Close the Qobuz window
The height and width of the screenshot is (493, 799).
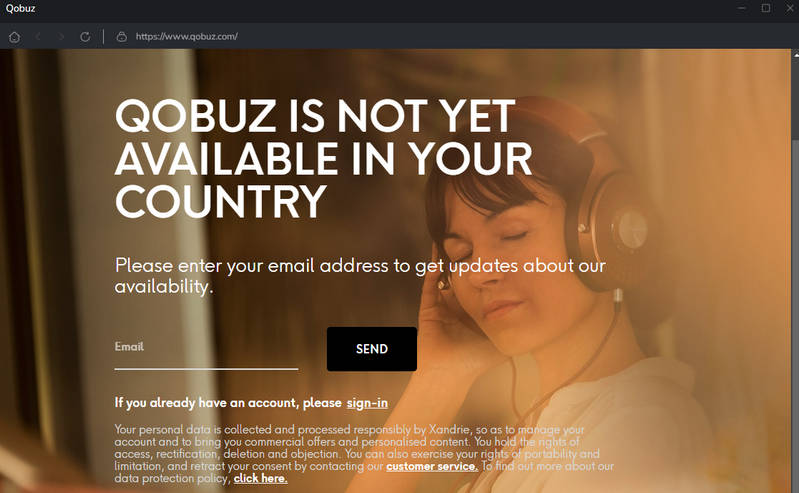pos(790,8)
